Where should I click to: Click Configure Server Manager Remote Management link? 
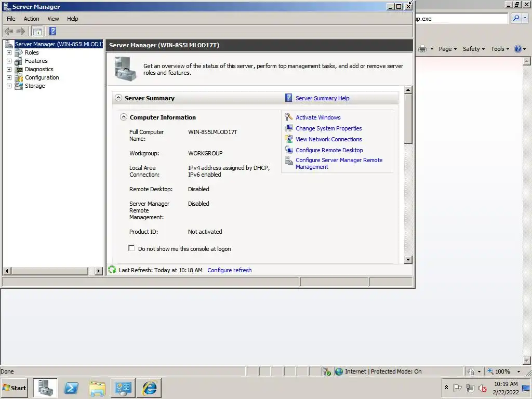[339, 163]
